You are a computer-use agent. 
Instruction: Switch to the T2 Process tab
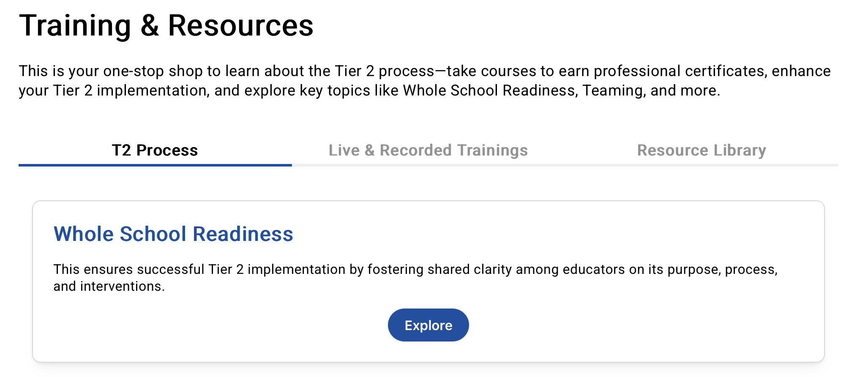click(155, 150)
